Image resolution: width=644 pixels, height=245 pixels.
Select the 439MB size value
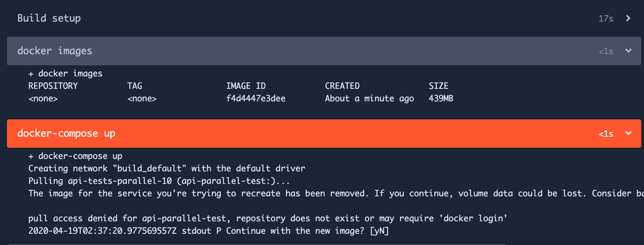coord(441,99)
